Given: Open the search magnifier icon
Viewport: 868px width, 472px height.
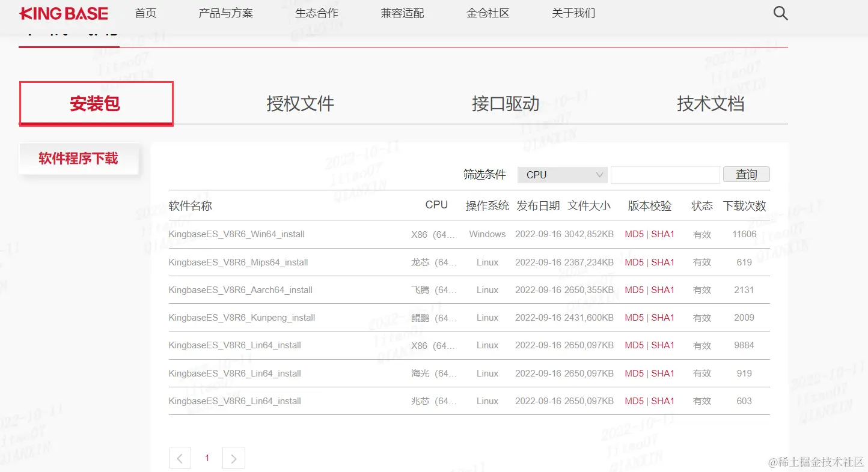Looking at the screenshot, I should tap(780, 13).
